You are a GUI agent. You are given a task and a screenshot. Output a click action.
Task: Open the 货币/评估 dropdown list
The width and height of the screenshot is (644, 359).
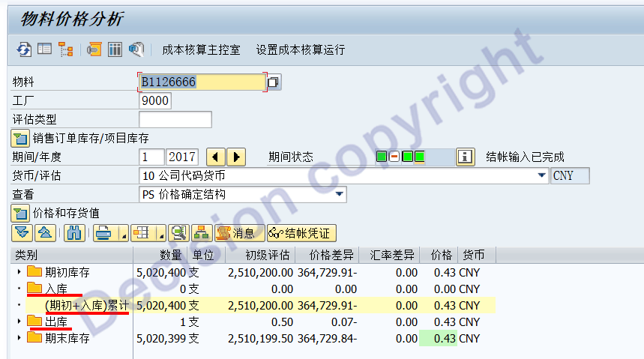(541, 175)
